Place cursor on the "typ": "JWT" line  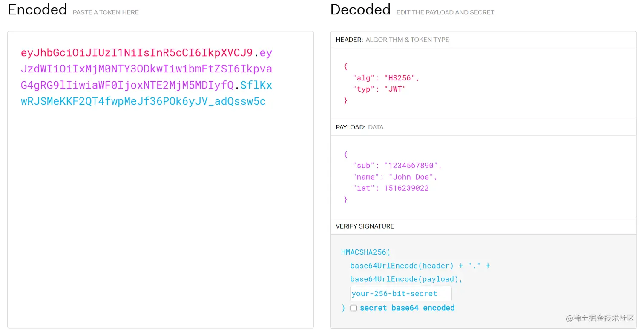coord(379,89)
